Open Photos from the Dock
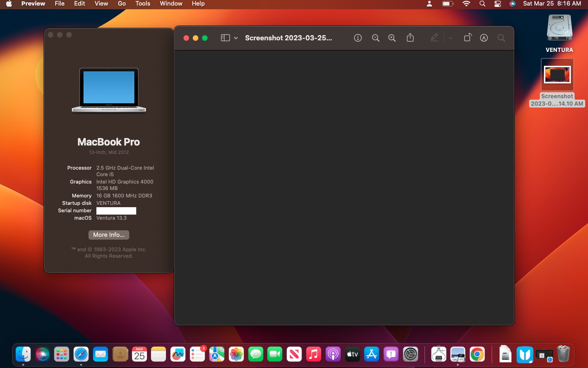 [236, 355]
